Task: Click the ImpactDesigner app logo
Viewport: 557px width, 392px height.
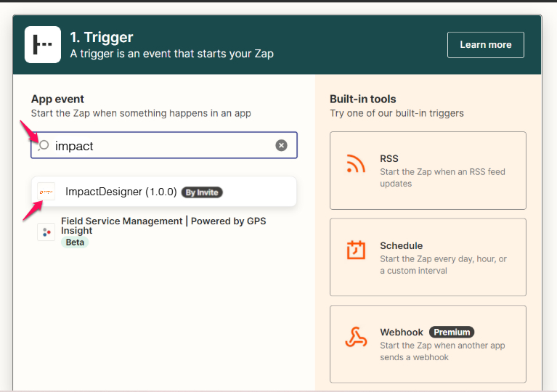Action: tap(46, 192)
